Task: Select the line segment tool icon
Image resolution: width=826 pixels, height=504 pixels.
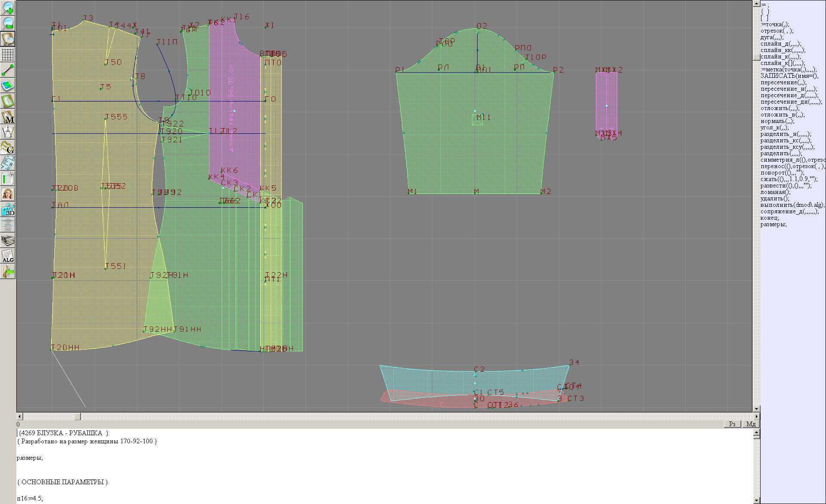Action: pos(8,70)
